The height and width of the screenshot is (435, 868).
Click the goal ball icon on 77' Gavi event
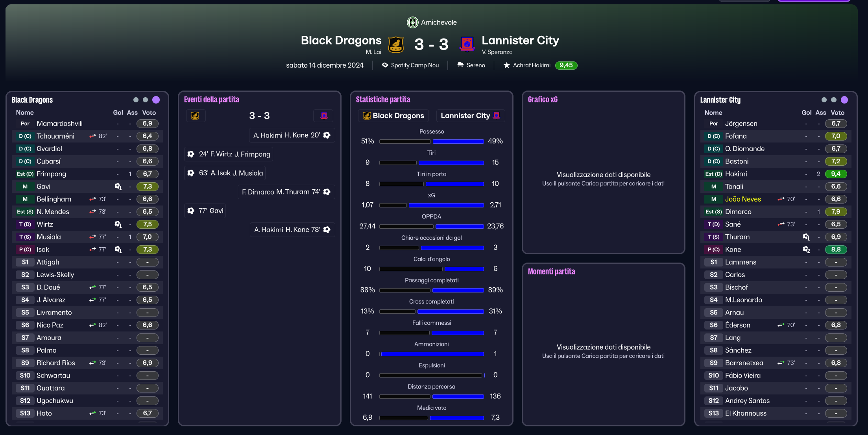191,211
